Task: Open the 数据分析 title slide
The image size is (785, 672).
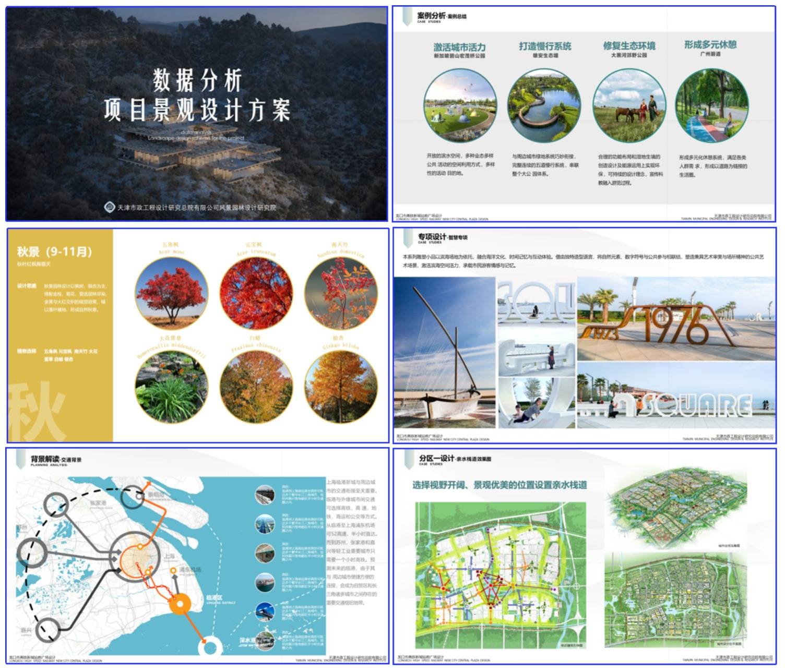Action: click(x=197, y=114)
